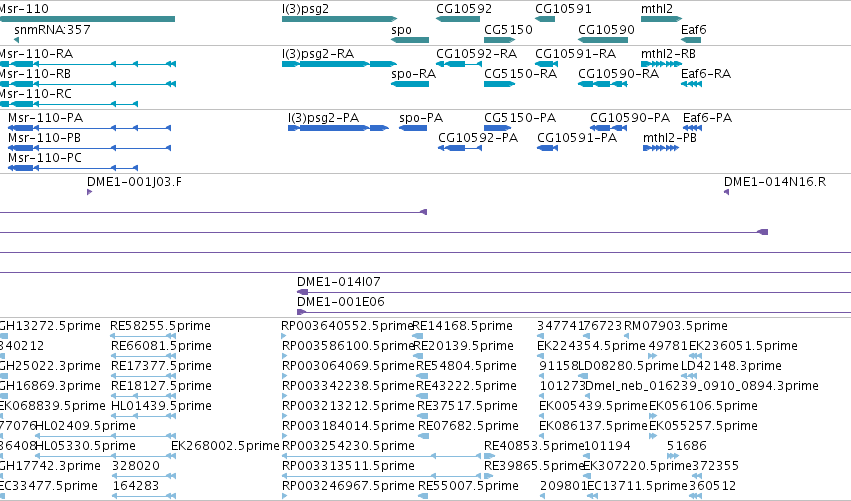Select EST GH13272.5prime
This screenshot has width=851, height=501.
(x=50, y=326)
